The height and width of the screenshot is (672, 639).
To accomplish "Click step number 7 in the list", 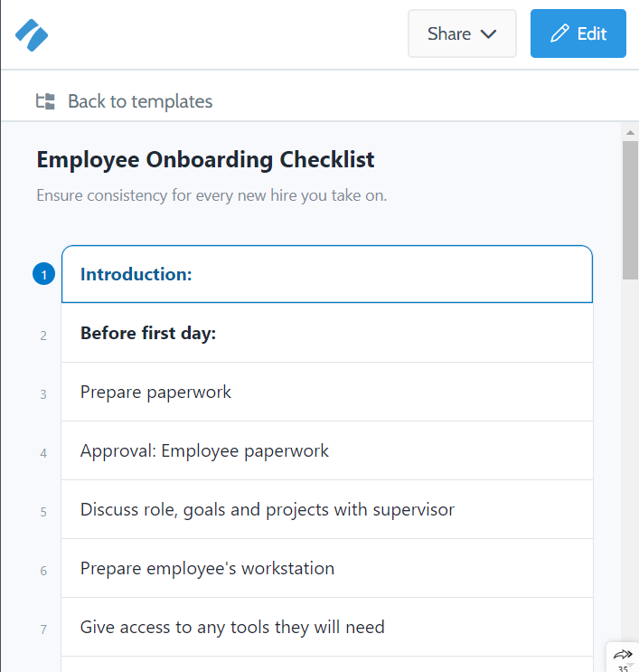I will 43,629.
